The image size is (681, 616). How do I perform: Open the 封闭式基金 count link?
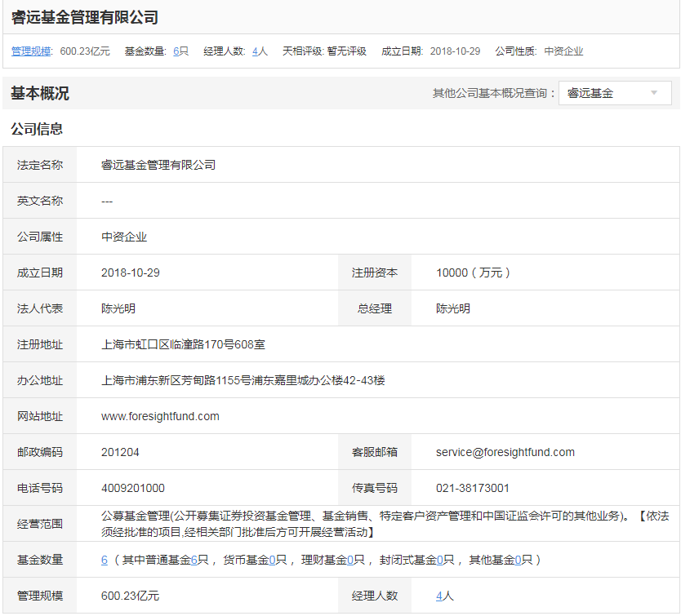pyautogui.click(x=439, y=560)
